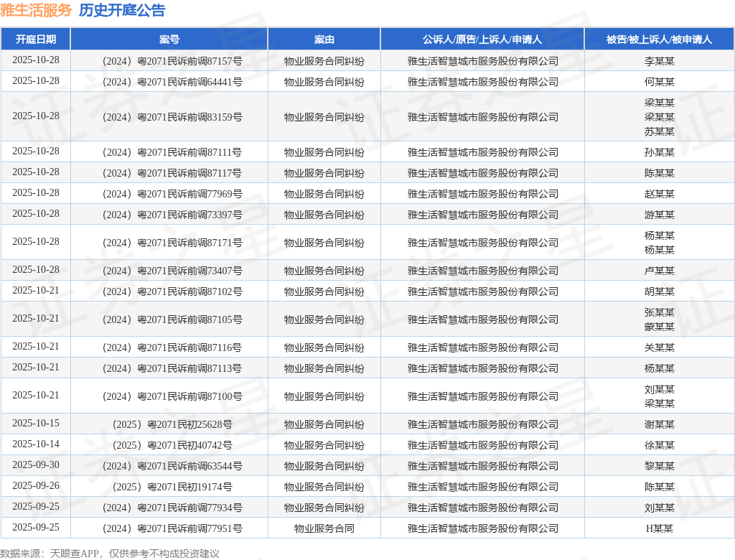Click defendant 徐某某
This screenshot has width=735, height=560.
[x=659, y=445]
